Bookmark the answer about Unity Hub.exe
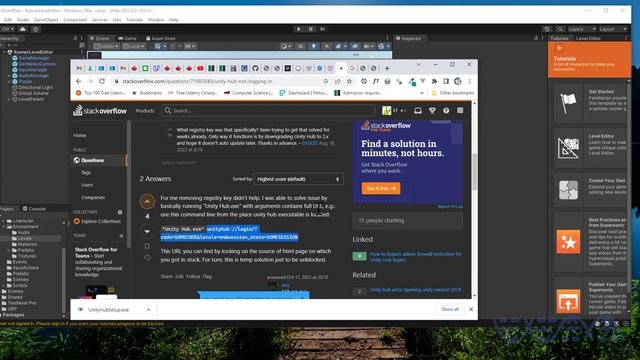640x360 pixels. (x=147, y=247)
